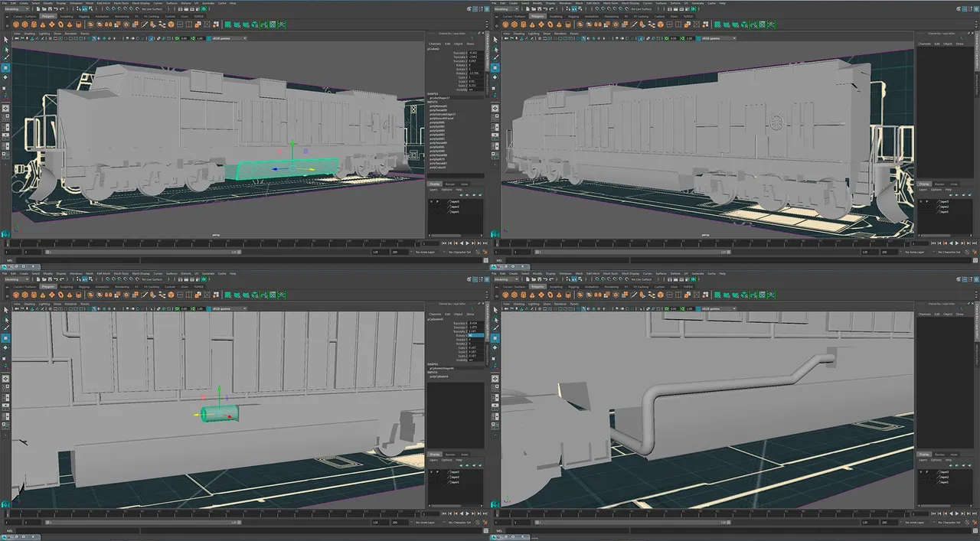This screenshot has width=980, height=541.
Task: Open sRGB gamma dropdown in bottom-right viewport
Action: tap(719, 308)
